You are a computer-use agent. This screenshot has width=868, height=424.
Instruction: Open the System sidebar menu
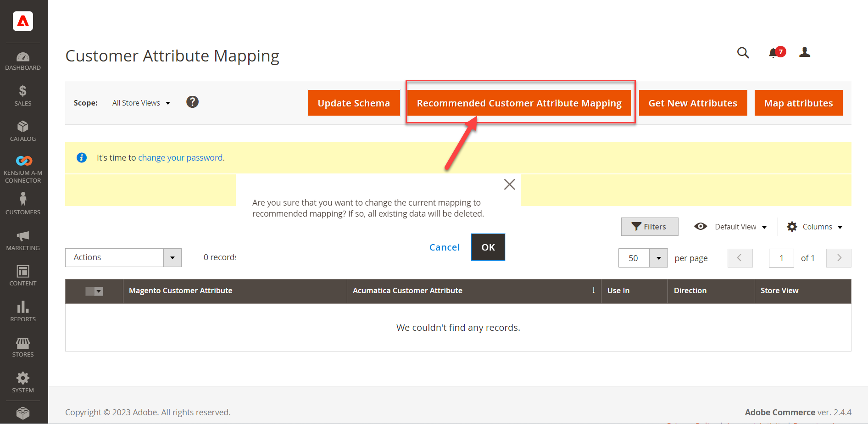click(x=23, y=382)
